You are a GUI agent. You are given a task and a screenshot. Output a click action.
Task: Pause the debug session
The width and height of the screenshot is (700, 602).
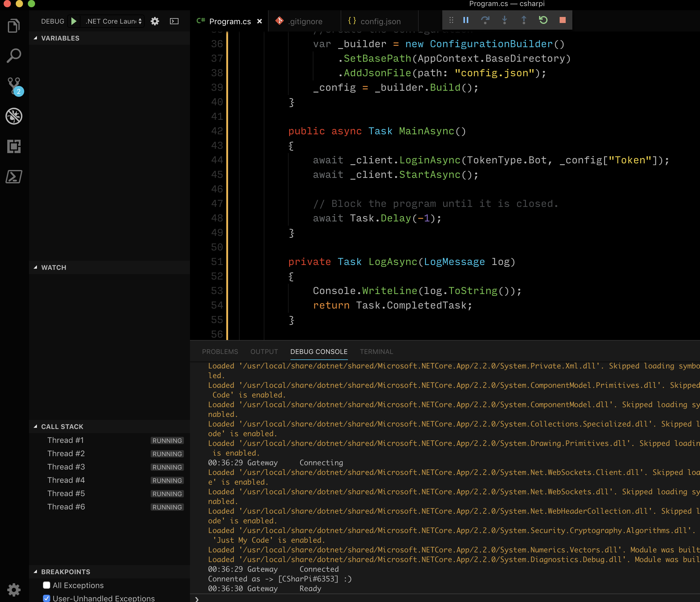pyautogui.click(x=466, y=20)
